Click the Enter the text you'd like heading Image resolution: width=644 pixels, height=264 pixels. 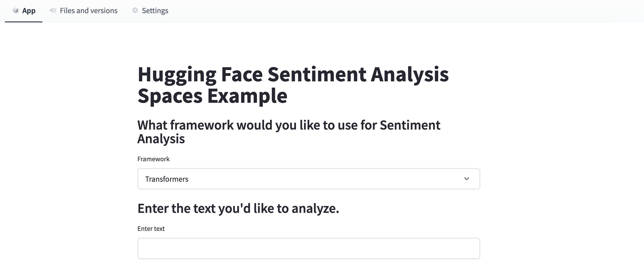click(x=238, y=208)
